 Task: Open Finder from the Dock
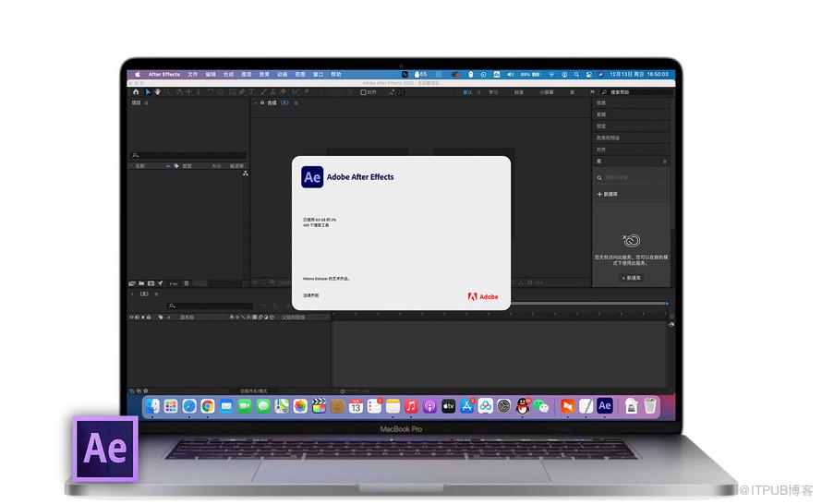tap(152, 406)
